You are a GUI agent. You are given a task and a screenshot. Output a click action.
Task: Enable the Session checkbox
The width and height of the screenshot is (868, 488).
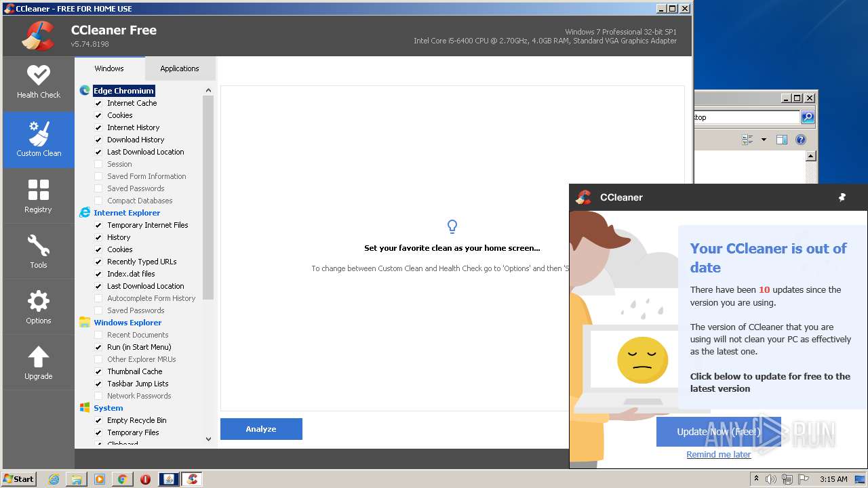point(98,164)
